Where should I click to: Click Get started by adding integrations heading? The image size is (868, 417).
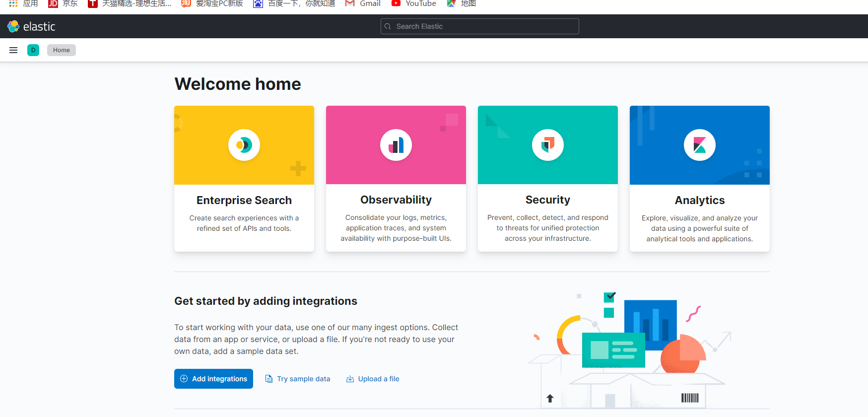[266, 301]
